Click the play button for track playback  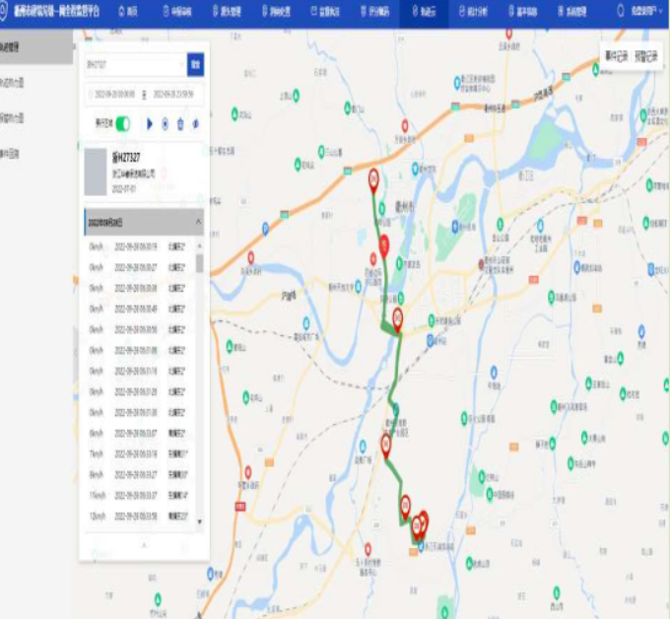(x=150, y=124)
